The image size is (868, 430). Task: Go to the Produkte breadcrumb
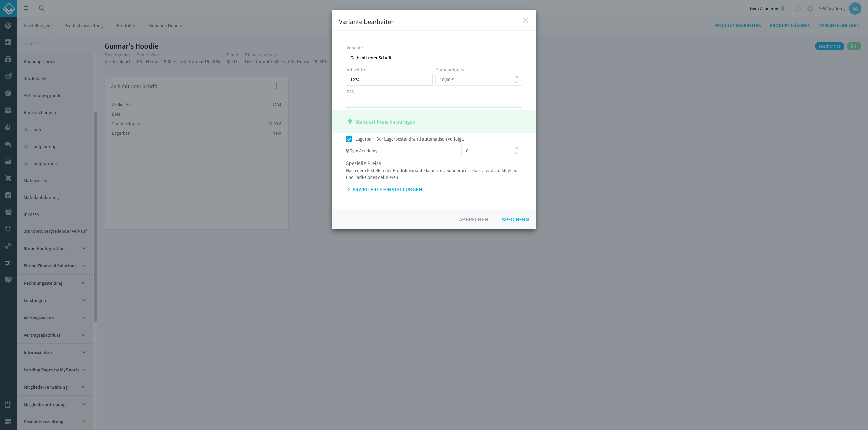coord(126,26)
